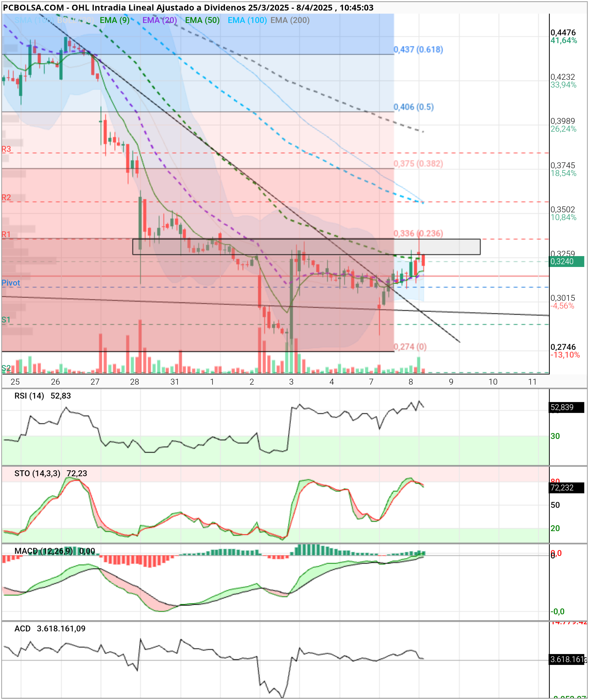Click the 18,54% percentage label
The width and height of the screenshot is (589, 700).
(564, 173)
